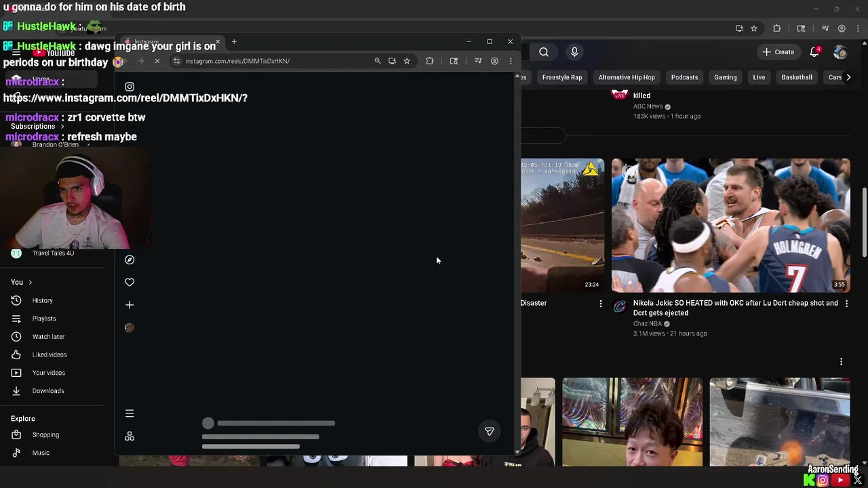Image resolution: width=868 pixels, height=488 pixels.
Task: Open Nikola Jokic SO HEATED video title
Action: coord(735,308)
